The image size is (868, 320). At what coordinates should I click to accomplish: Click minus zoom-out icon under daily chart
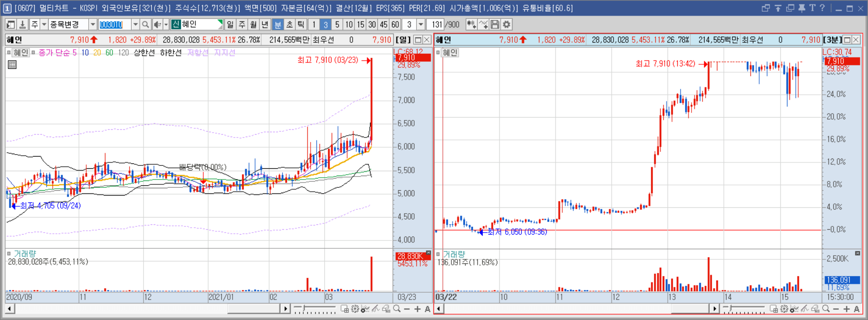tap(407, 309)
